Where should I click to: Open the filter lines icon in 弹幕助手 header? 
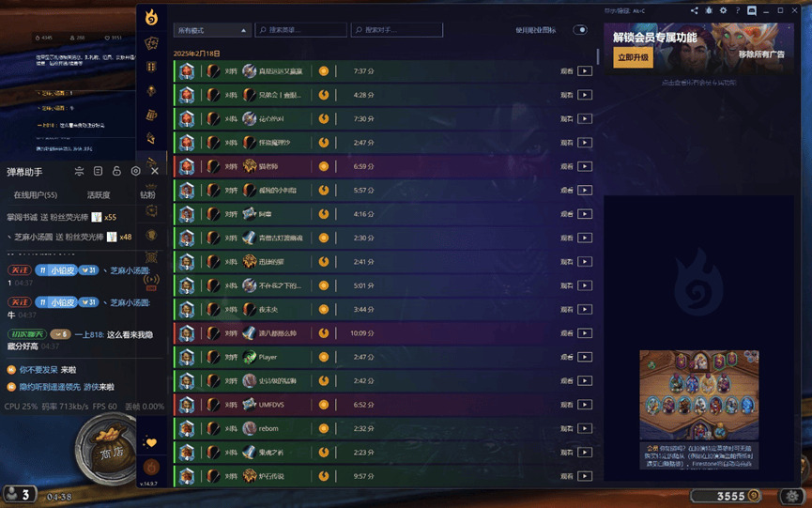[x=79, y=172]
